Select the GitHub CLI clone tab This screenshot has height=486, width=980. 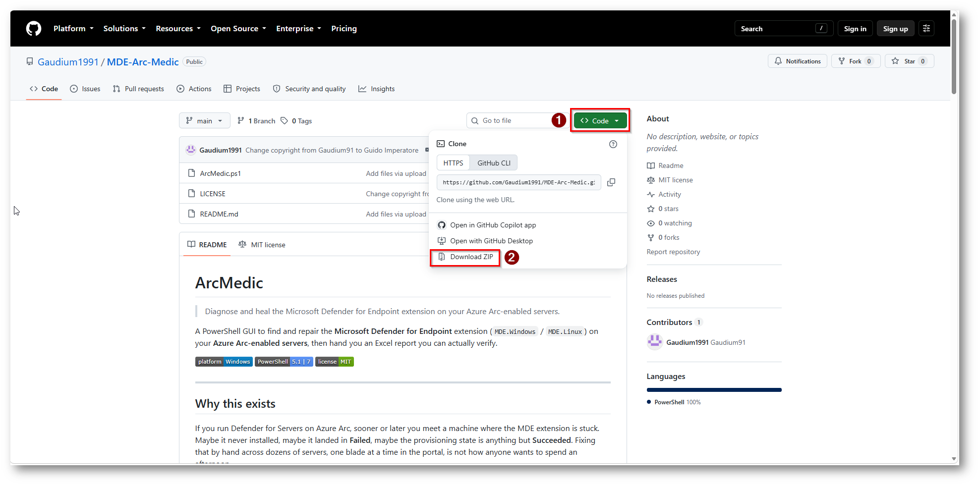(494, 163)
